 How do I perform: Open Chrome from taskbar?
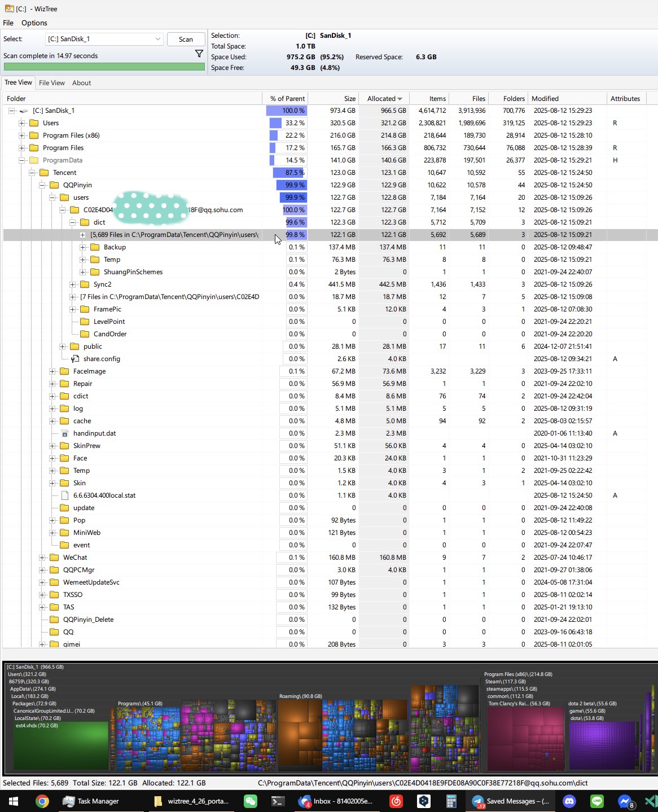point(42,801)
